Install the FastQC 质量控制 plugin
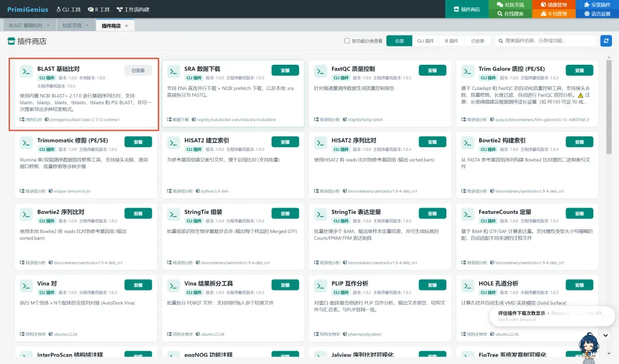The height and width of the screenshot is (364, 619). pyautogui.click(x=432, y=71)
